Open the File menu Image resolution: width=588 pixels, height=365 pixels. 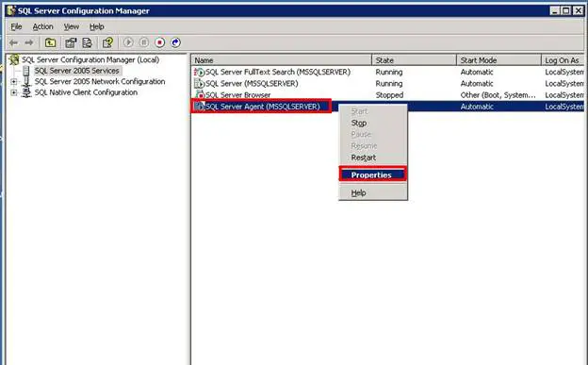(16, 26)
